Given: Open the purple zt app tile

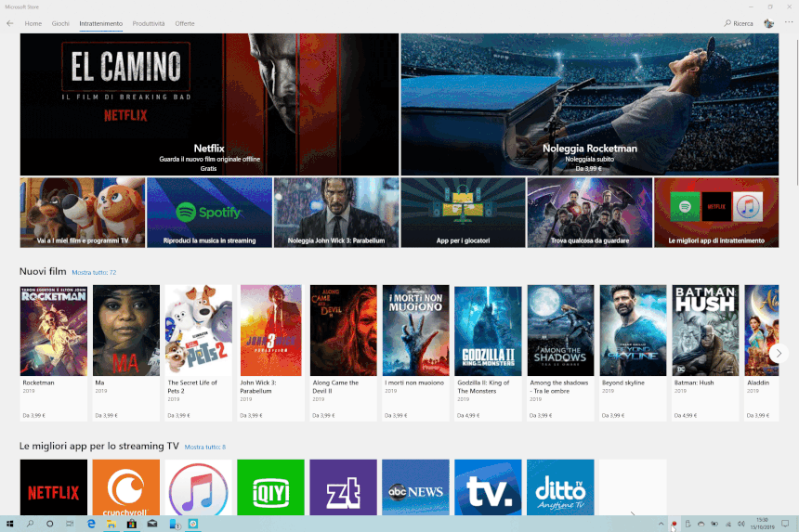Looking at the screenshot, I should (x=343, y=487).
